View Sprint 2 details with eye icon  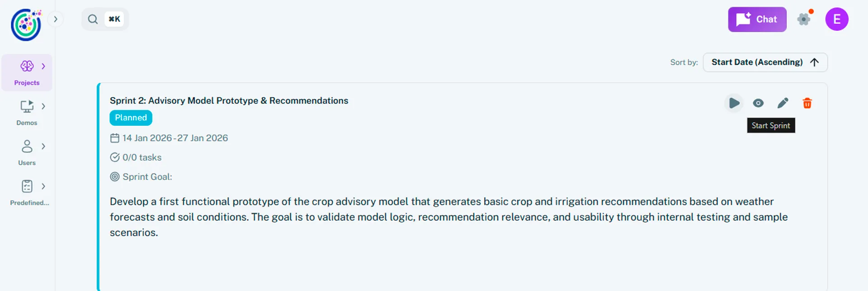coord(758,103)
